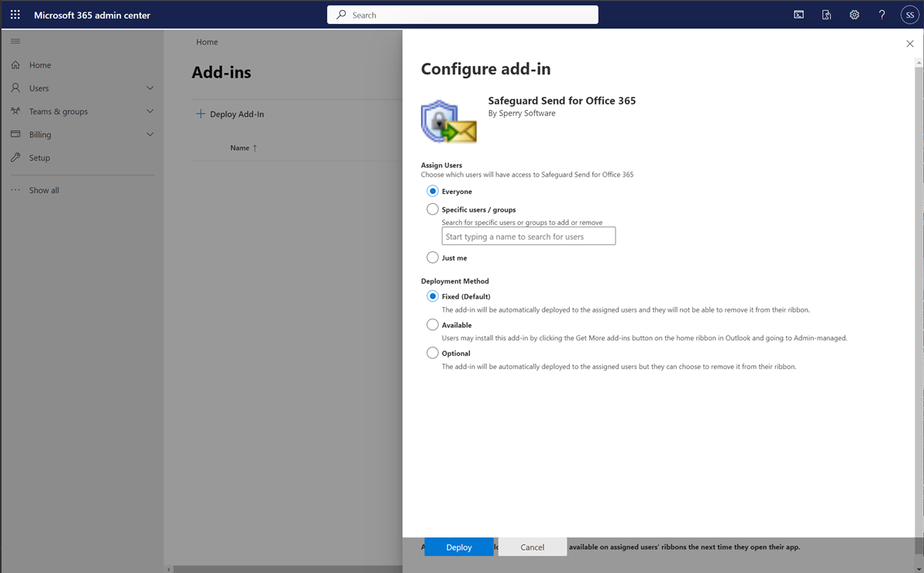924x573 pixels.
Task: Expand the Users navigation section
Action: pyautogui.click(x=82, y=88)
